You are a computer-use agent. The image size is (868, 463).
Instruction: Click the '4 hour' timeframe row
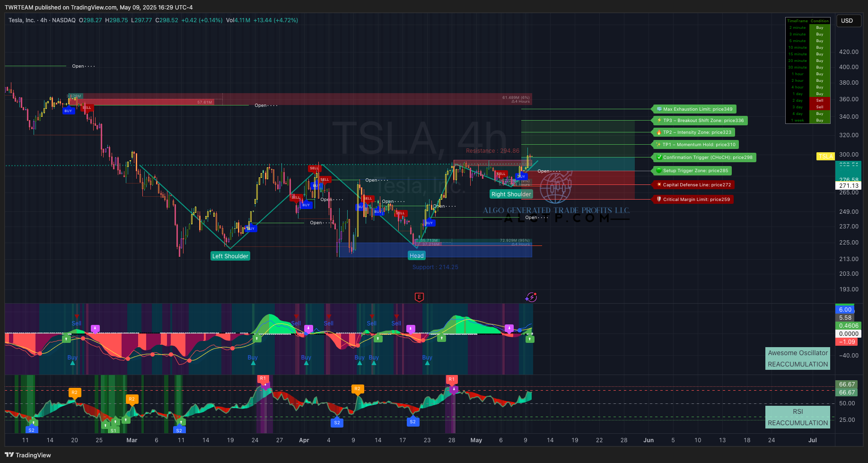pyautogui.click(x=808, y=87)
